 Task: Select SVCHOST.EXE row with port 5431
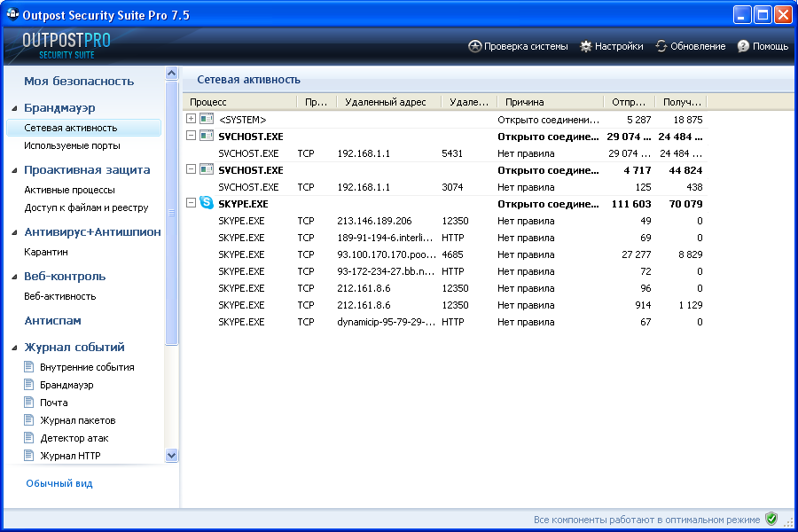pos(445,153)
